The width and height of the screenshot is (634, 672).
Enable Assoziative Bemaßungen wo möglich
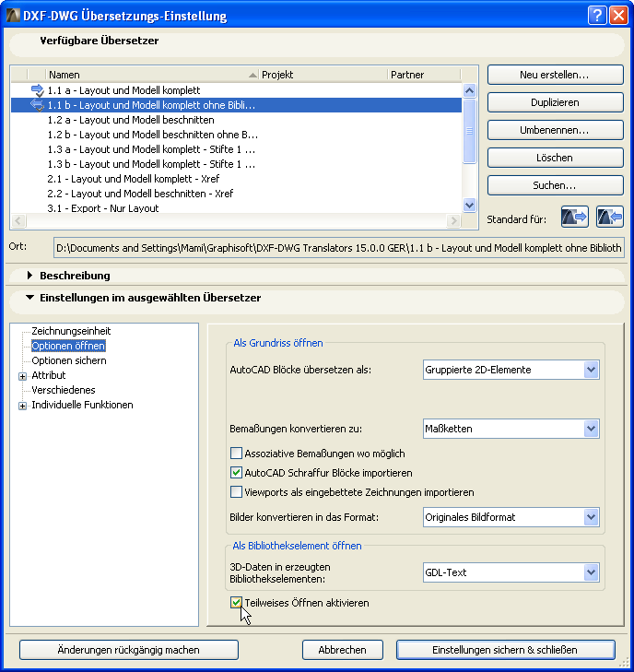click(236, 453)
